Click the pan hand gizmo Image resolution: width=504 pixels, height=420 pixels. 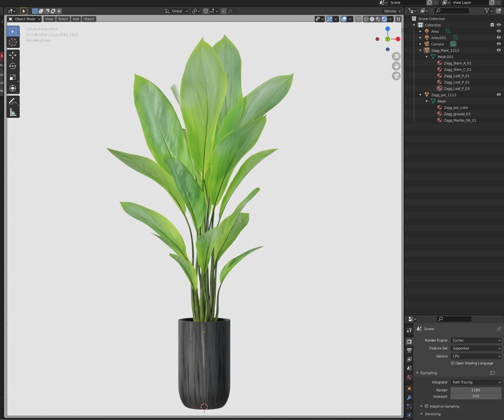pyautogui.click(x=396, y=66)
